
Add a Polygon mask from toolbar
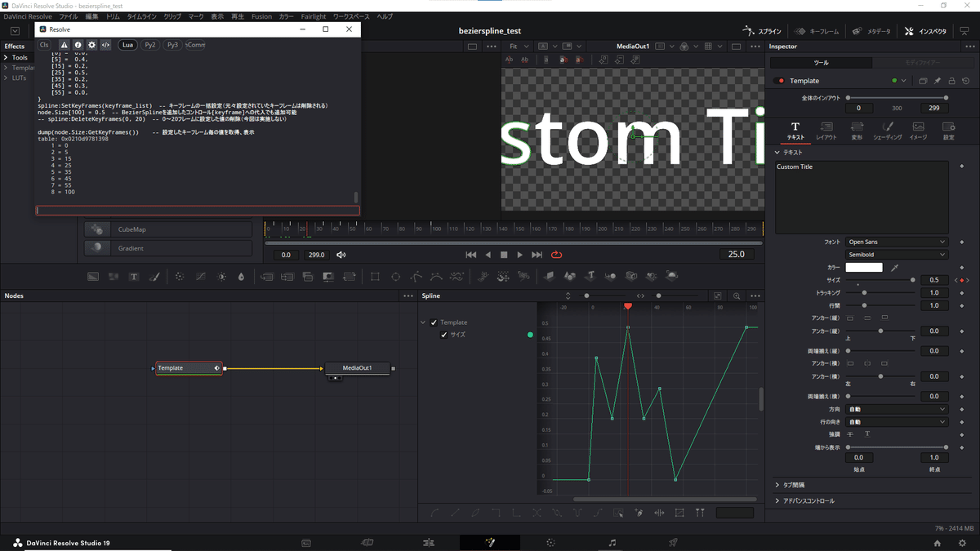click(416, 277)
